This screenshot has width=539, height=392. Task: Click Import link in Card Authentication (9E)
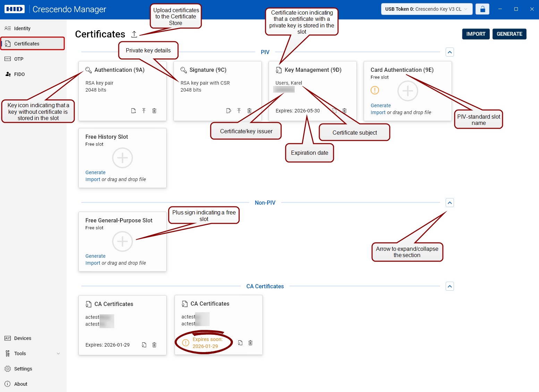pos(378,112)
